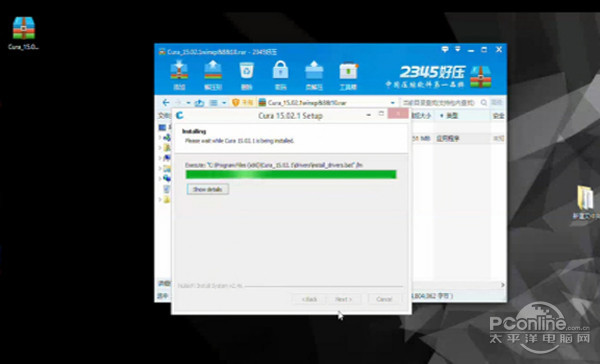Click the search magnifier icon
600x364 pixels.
click(484, 103)
